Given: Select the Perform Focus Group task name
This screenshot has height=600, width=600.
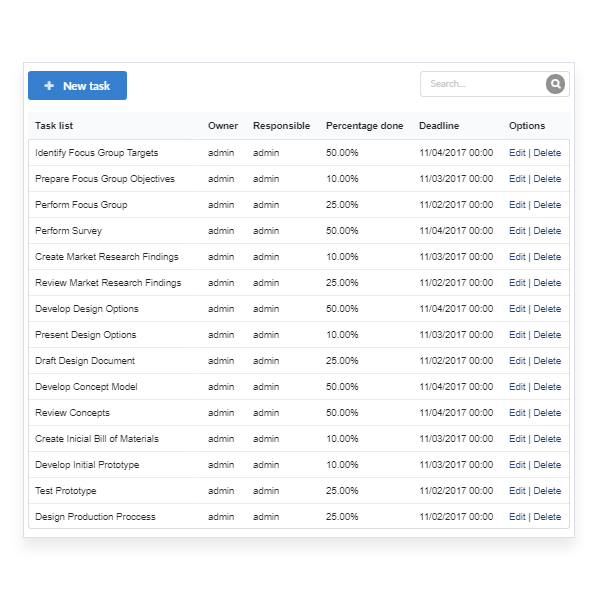Looking at the screenshot, I should point(81,205).
